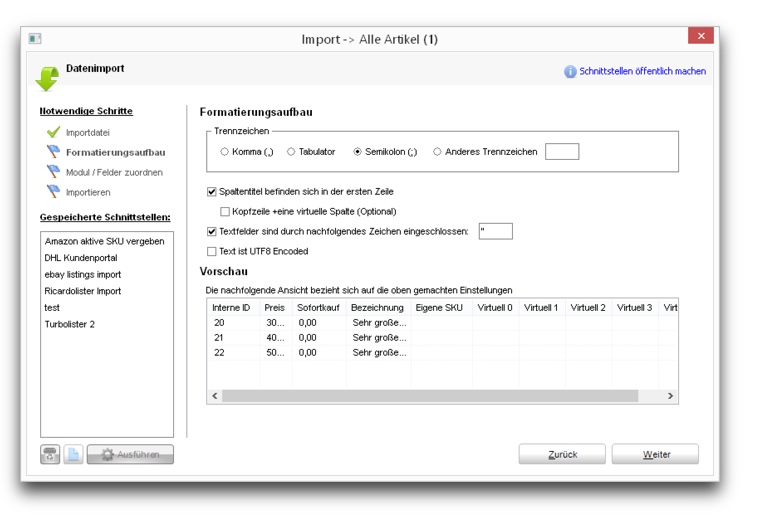Click the Sofortkauf column header
780x524 pixels.
pyautogui.click(x=319, y=308)
